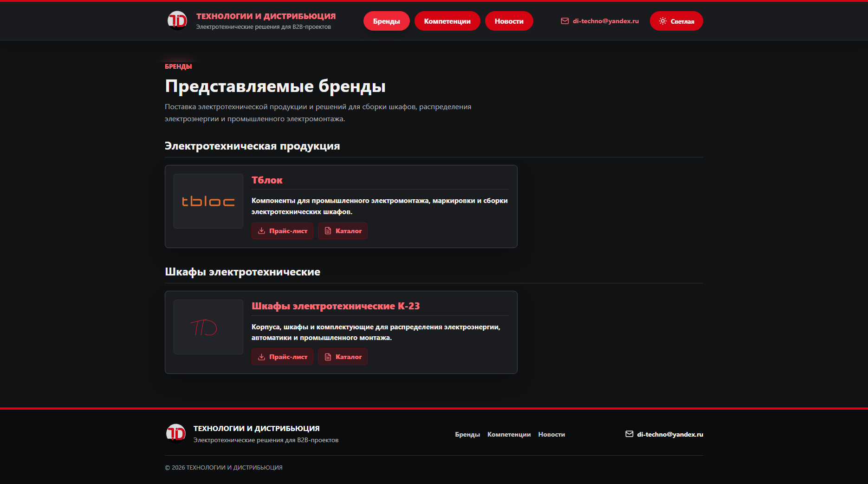Click the envelope icon in the footer
Screen dimensions: 868x484
(x=629, y=434)
